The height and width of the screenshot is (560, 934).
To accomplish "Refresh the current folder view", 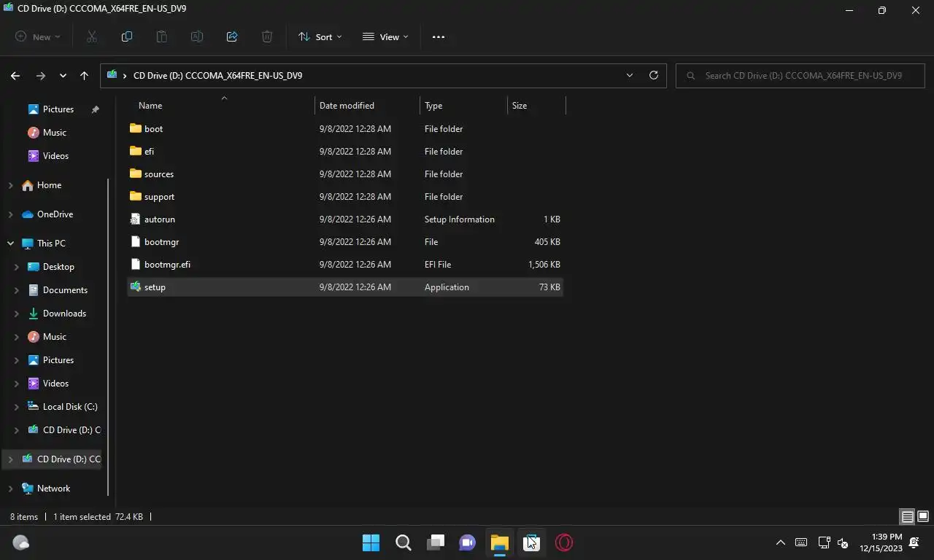I will (653, 75).
